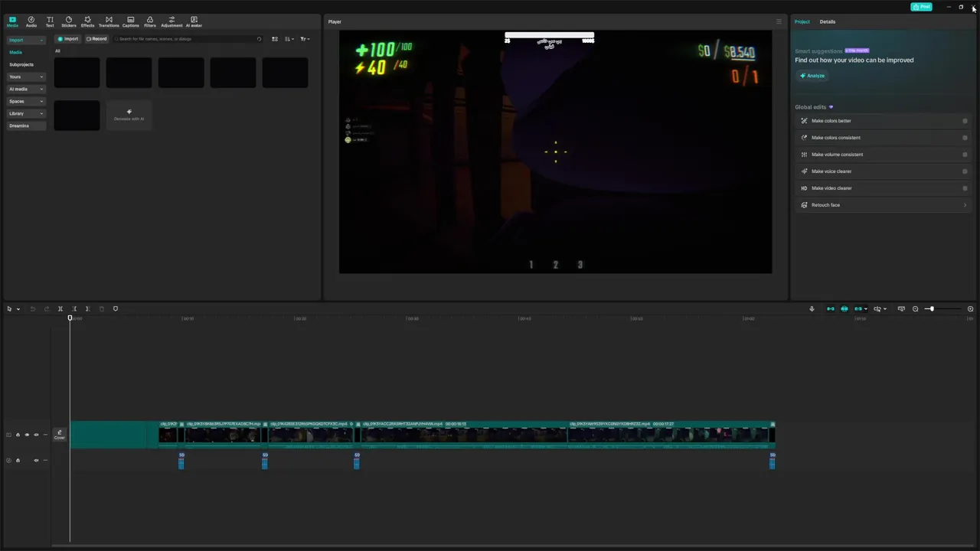Screen dimensions: 980x551
Task: Open the media sort dropdown
Action: click(x=289, y=39)
